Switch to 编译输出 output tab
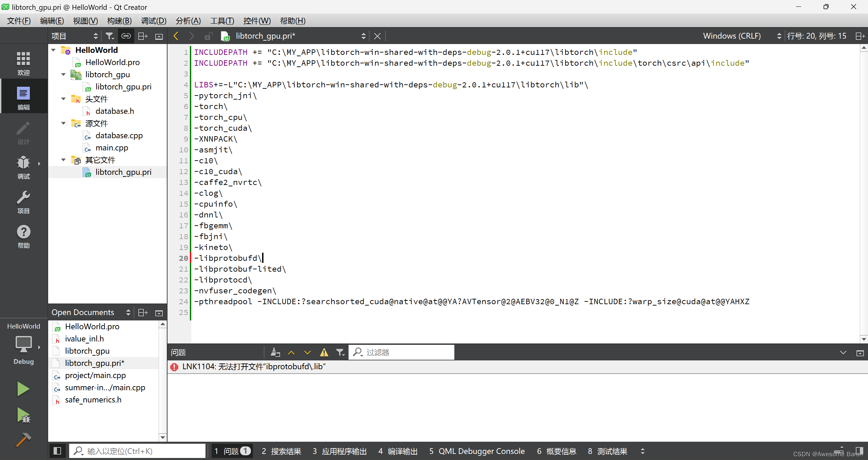Screen dimensions: 868x460 tap(398, 451)
